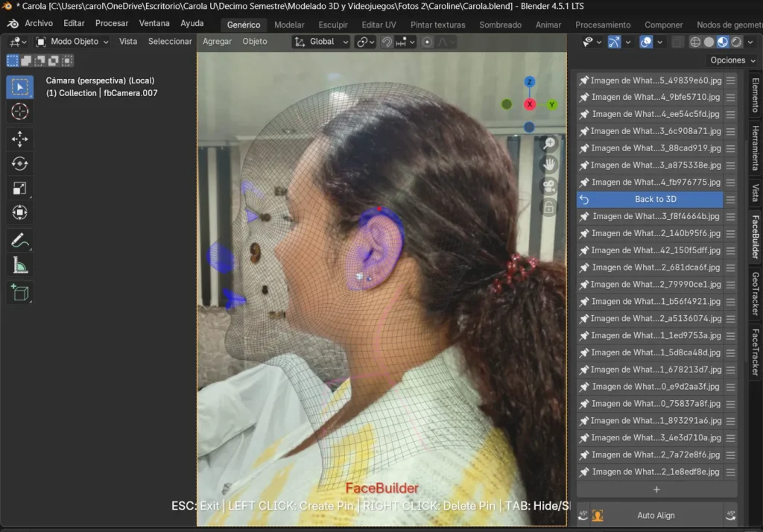This screenshot has width=763, height=532.
Task: Expand the Global orientation dropdown
Action: tap(321, 42)
